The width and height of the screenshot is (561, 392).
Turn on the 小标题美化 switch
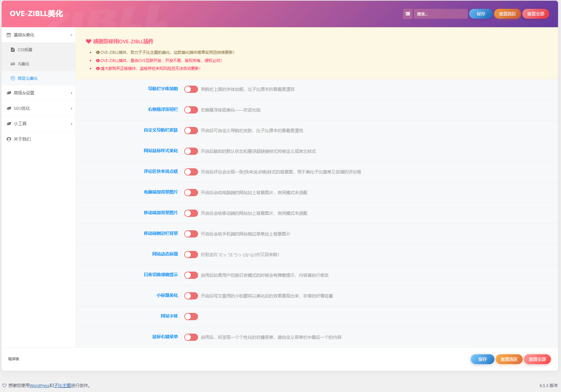click(x=191, y=296)
